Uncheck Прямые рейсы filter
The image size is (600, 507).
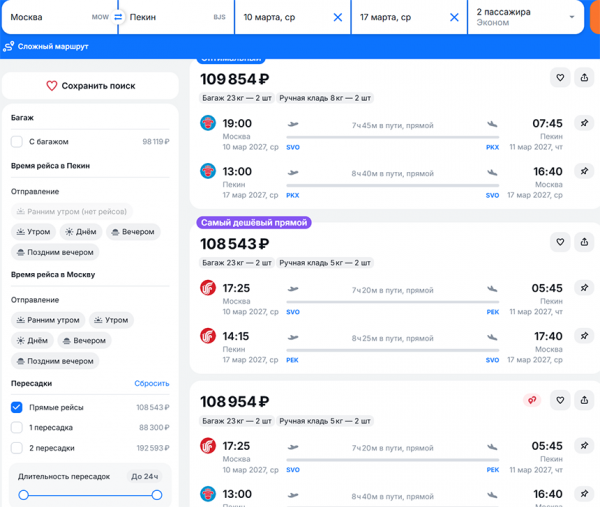pos(17,407)
